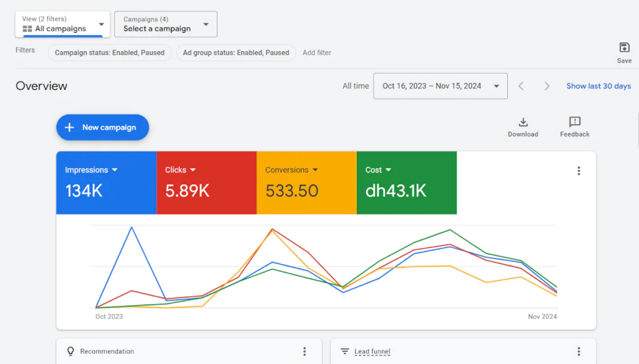Go to previous date range arrow
This screenshot has height=364, width=639.
[521, 86]
